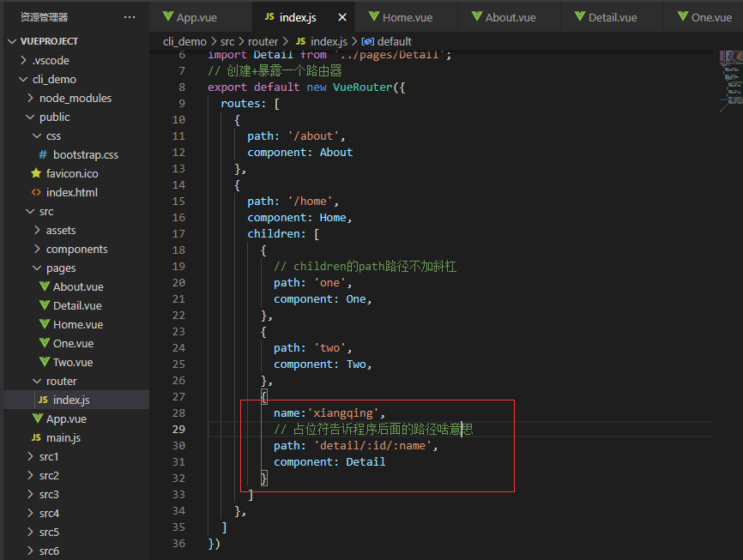This screenshot has height=560, width=743.
Task: Click the VueRouter constructor text
Action: click(363, 87)
